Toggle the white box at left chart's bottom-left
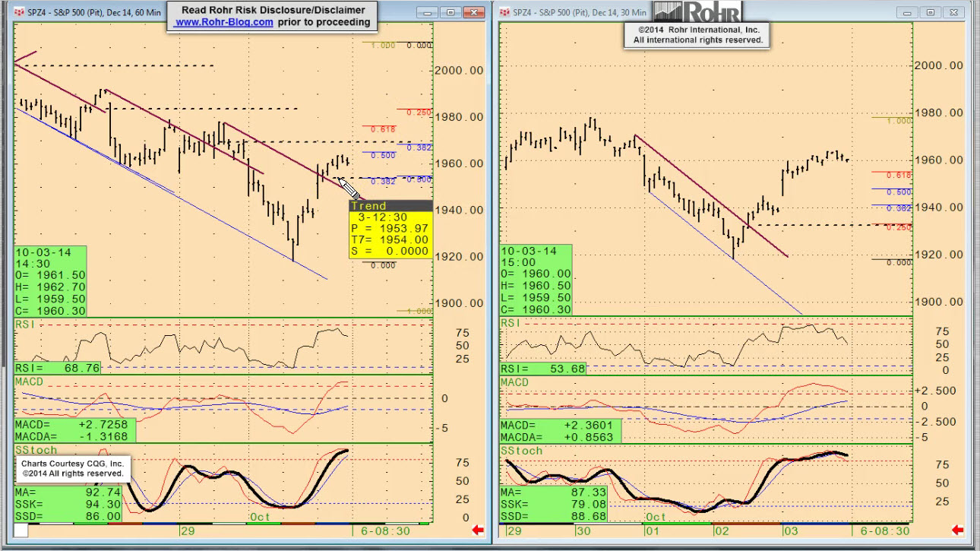This screenshot has width=980, height=551. [21, 530]
